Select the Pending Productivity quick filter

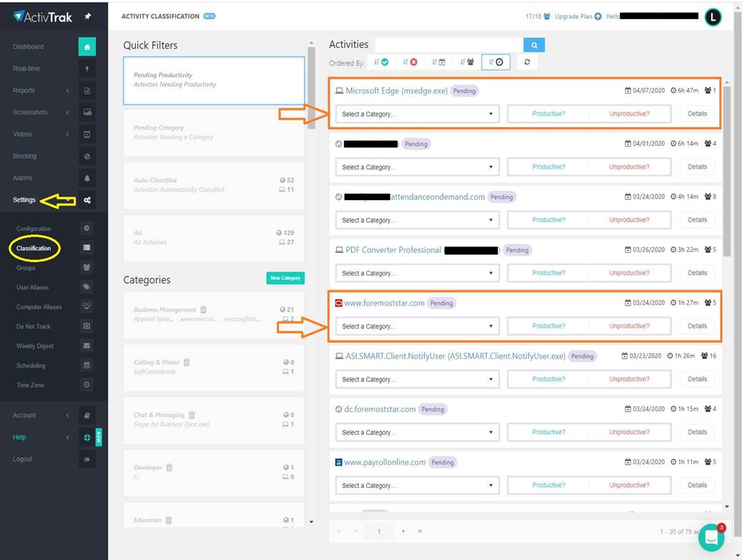(x=214, y=81)
